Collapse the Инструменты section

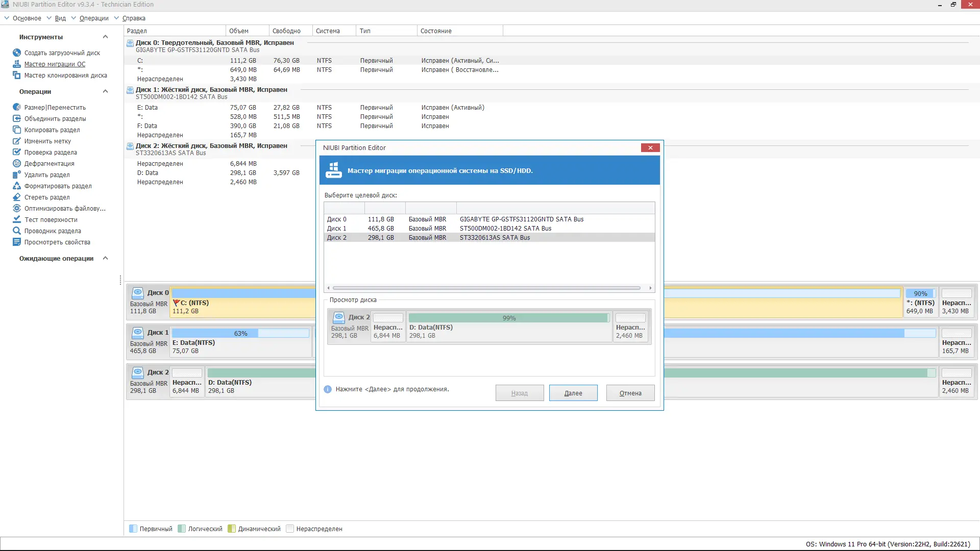point(105,37)
